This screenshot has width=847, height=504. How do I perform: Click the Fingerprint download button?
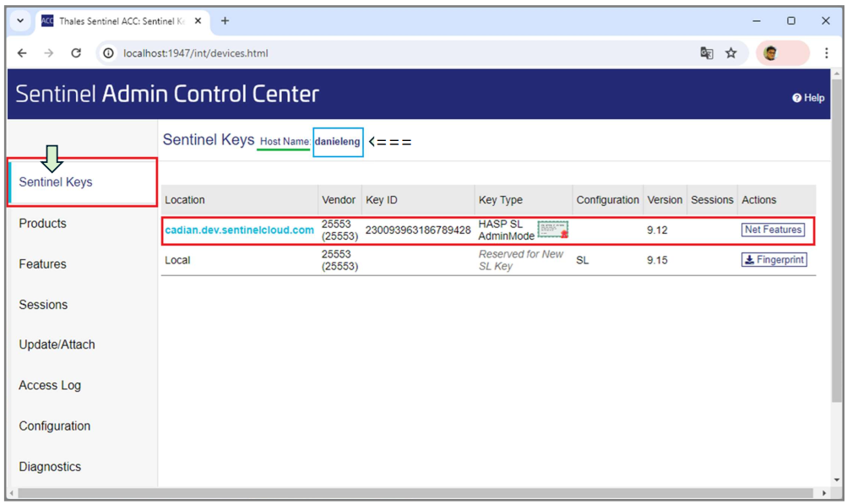pos(774,260)
